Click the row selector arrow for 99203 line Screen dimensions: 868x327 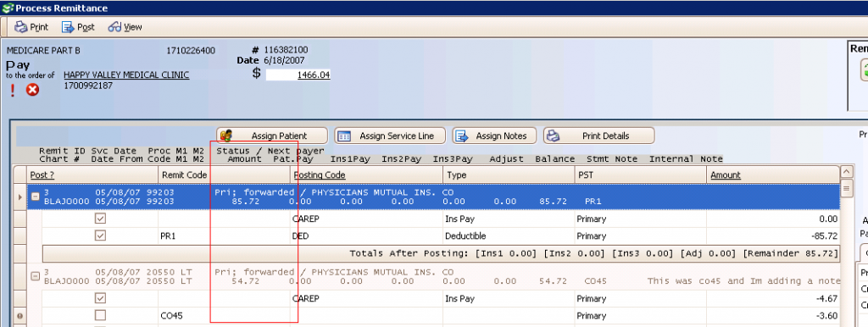[20, 197]
